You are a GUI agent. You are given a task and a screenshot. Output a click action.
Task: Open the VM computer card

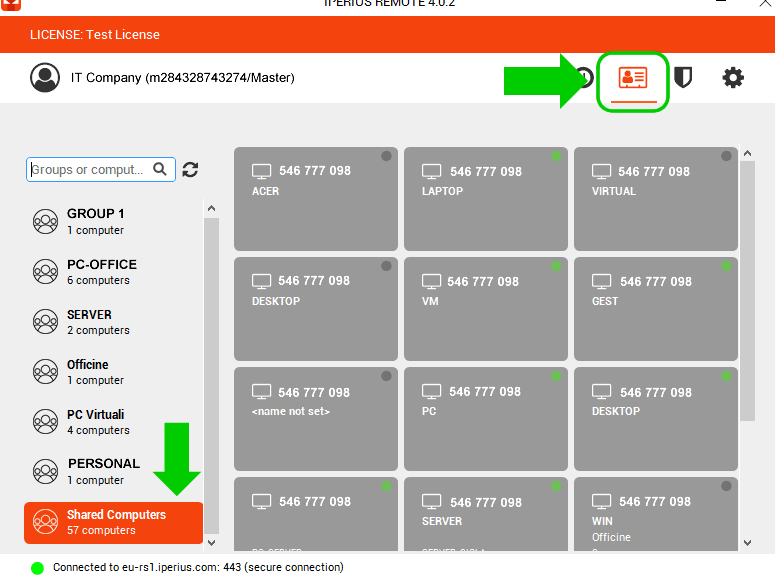486,309
